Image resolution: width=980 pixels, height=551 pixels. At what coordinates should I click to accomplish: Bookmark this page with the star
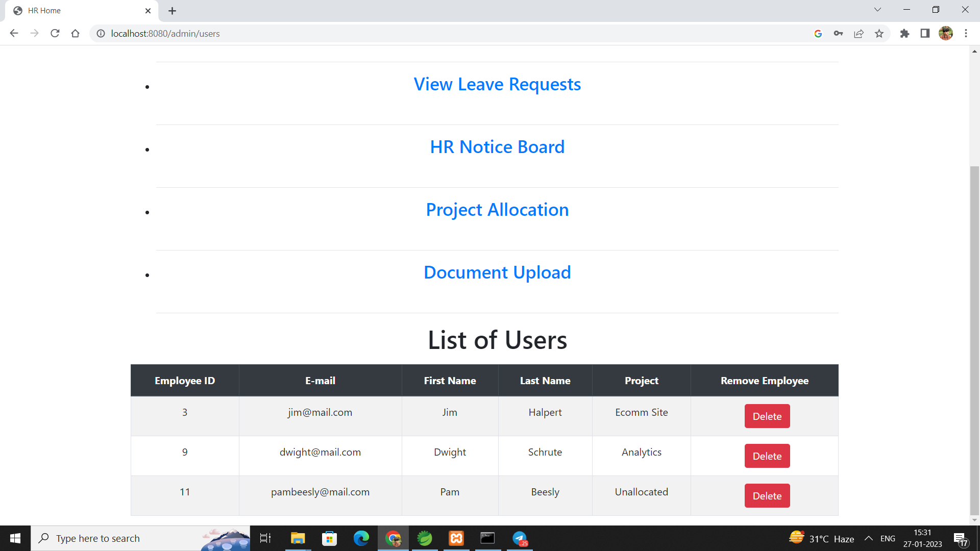click(879, 33)
